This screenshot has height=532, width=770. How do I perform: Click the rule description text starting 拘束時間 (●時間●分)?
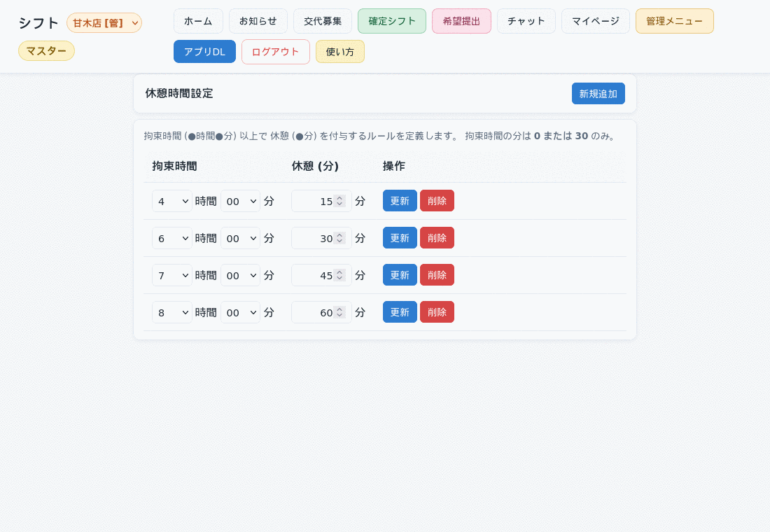click(x=379, y=136)
